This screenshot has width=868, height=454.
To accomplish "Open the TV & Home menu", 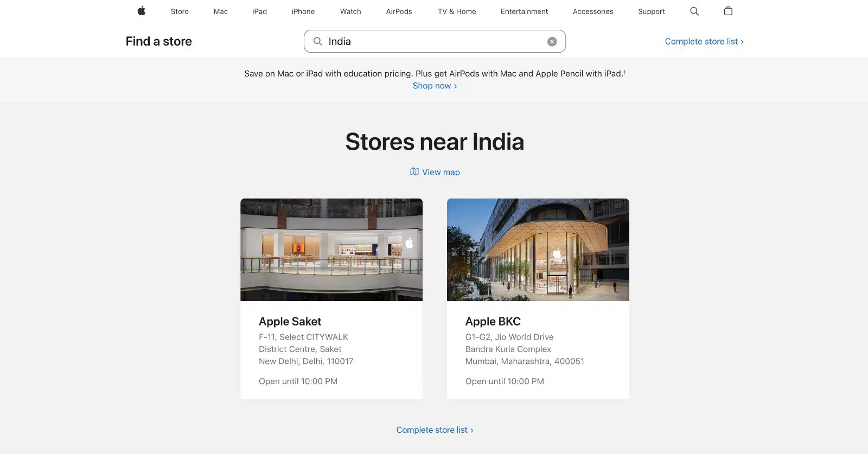I will coord(457,11).
